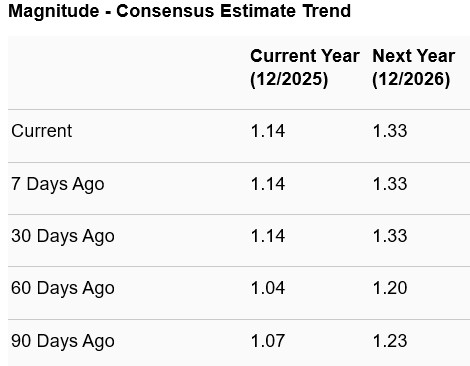Select the empty top-left header cell
Image resolution: width=470 pixels, height=366 pixels.
click(128, 73)
